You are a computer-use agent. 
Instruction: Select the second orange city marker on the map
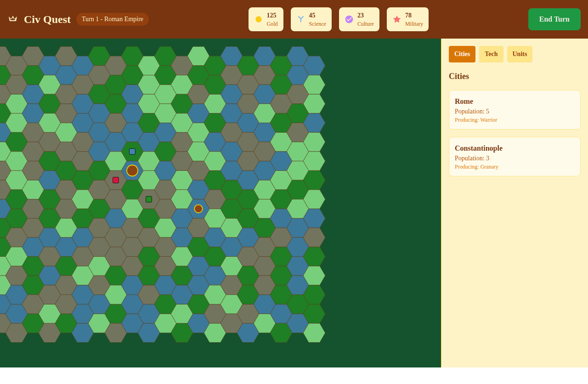pyautogui.click(x=198, y=208)
